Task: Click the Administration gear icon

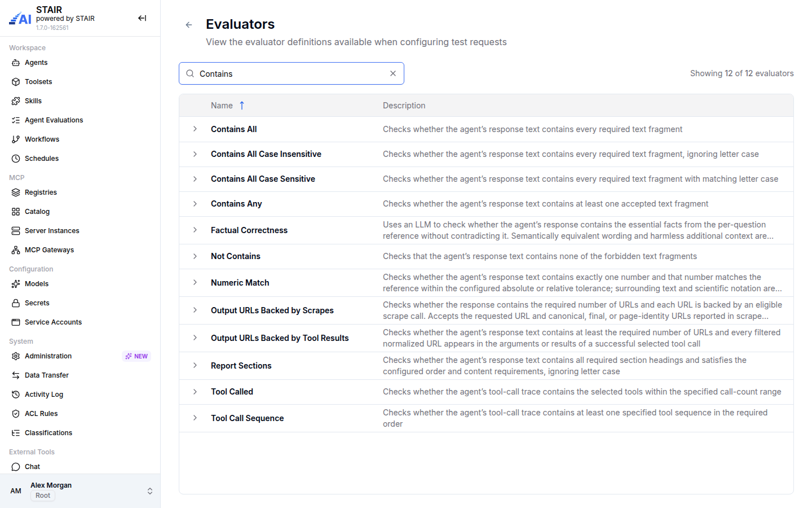Action: [16, 356]
